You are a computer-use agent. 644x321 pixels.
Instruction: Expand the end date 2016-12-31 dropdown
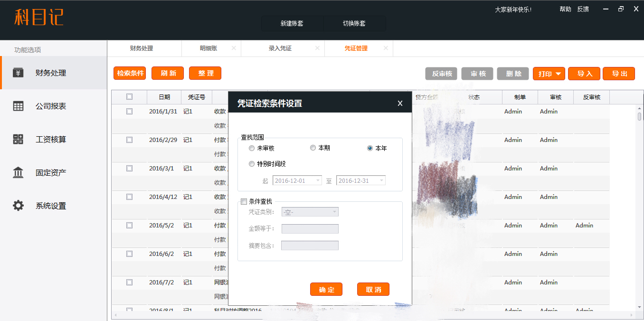381,181
